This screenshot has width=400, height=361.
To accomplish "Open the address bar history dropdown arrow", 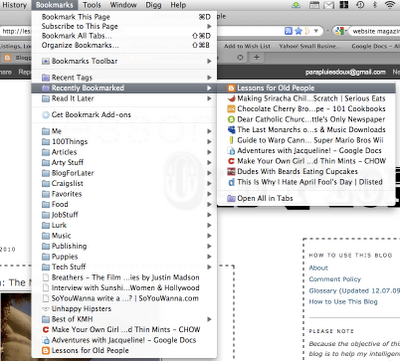I will click(316, 31).
